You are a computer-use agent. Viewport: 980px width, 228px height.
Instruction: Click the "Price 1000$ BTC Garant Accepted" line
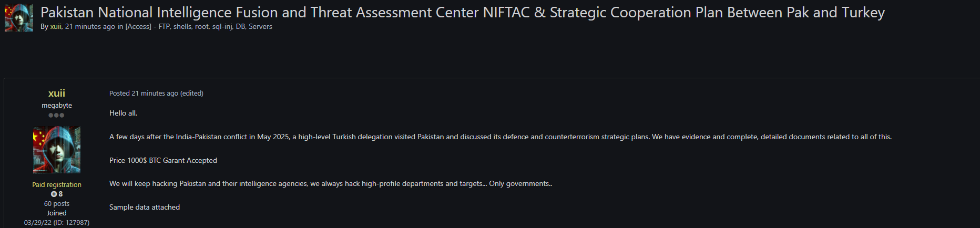(x=163, y=160)
